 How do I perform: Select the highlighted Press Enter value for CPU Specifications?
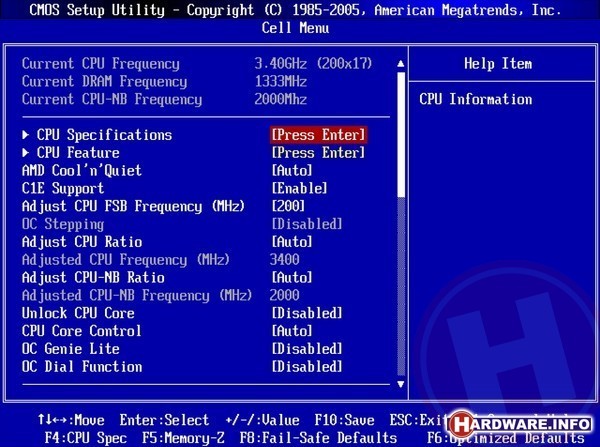318,135
